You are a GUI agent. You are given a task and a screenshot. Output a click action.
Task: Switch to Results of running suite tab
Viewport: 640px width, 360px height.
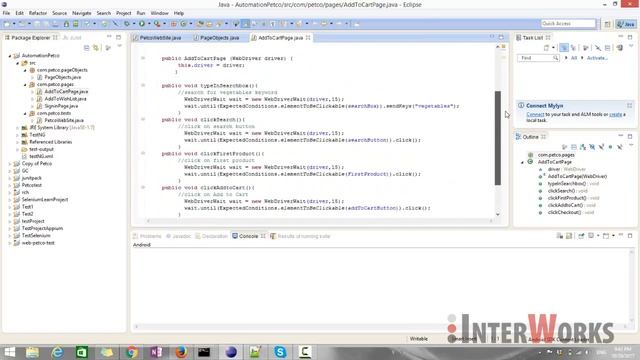coord(300,236)
